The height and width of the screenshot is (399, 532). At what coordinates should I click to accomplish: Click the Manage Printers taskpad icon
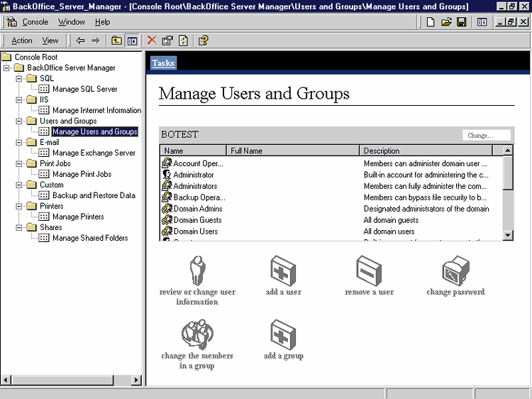44,217
